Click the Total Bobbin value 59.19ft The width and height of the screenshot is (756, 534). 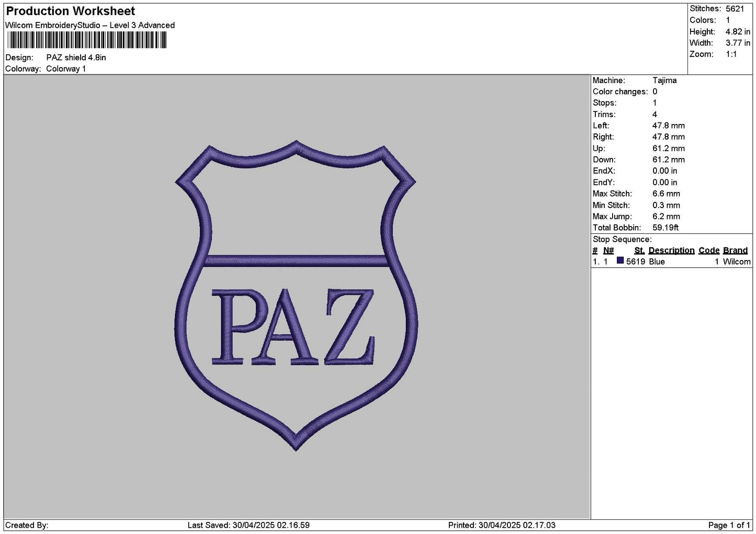click(665, 228)
